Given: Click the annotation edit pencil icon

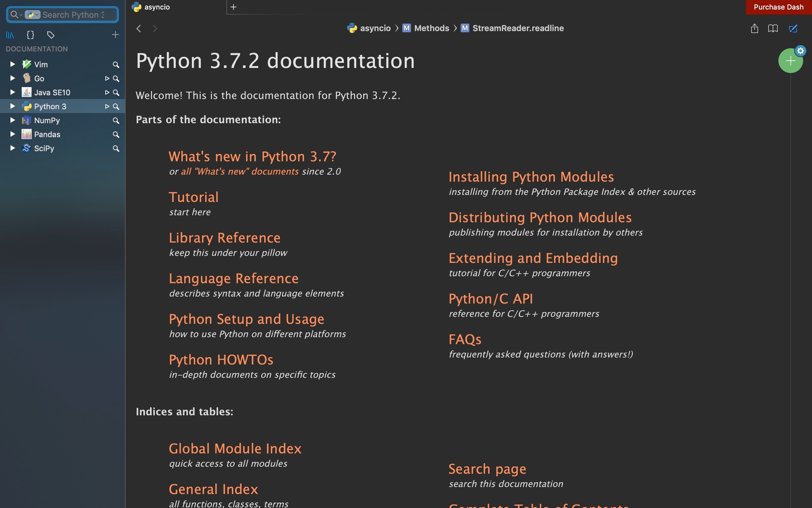Looking at the screenshot, I should pyautogui.click(x=793, y=28).
